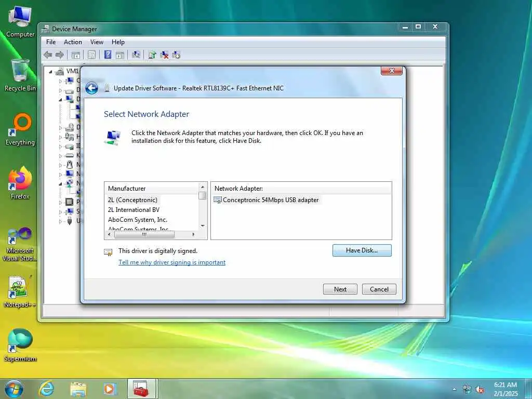Select manufacturer 2L International BV
Viewport: 532px width, 399px height.
(x=134, y=210)
